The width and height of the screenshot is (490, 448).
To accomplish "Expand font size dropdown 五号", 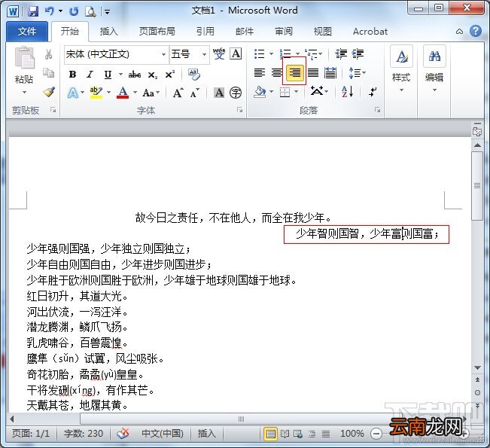I will [204, 54].
